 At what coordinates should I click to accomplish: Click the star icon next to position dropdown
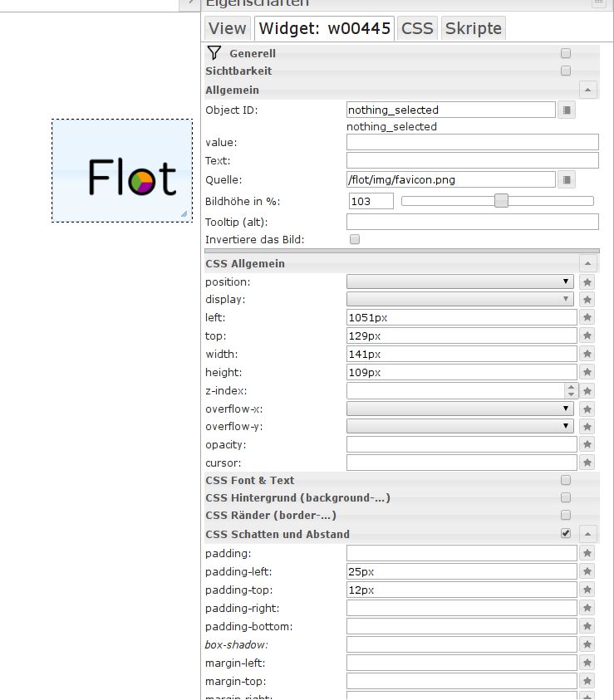click(587, 281)
